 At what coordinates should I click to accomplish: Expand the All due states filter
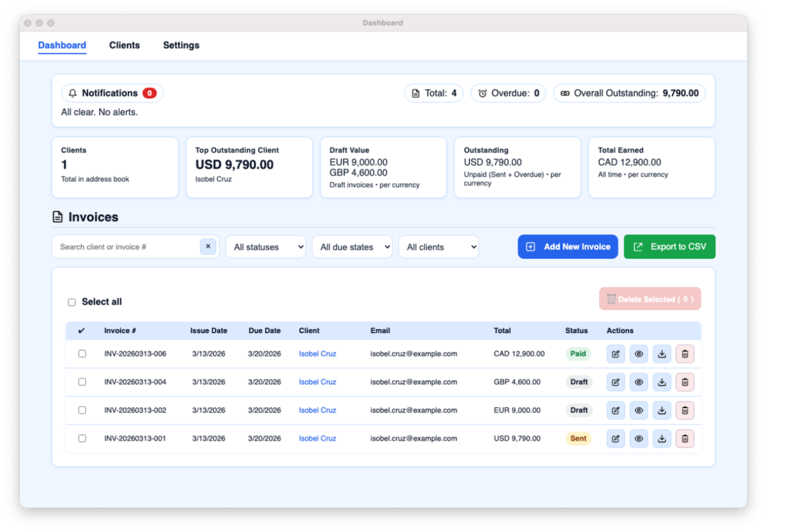pos(352,246)
